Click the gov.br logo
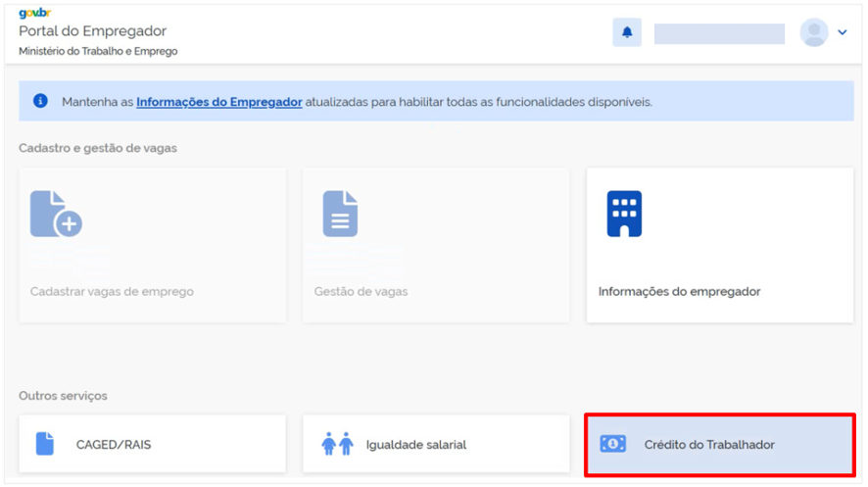Screen dimensions: 868x487 click(x=35, y=13)
